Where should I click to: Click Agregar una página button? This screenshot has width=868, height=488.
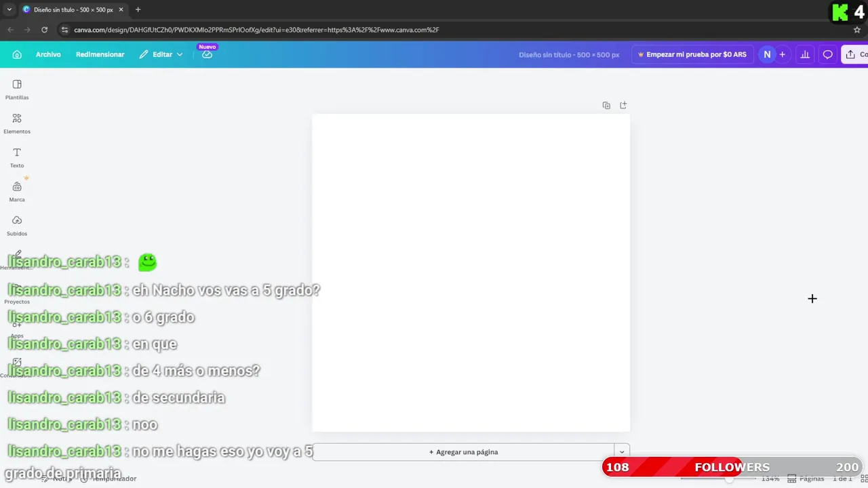tap(463, 452)
